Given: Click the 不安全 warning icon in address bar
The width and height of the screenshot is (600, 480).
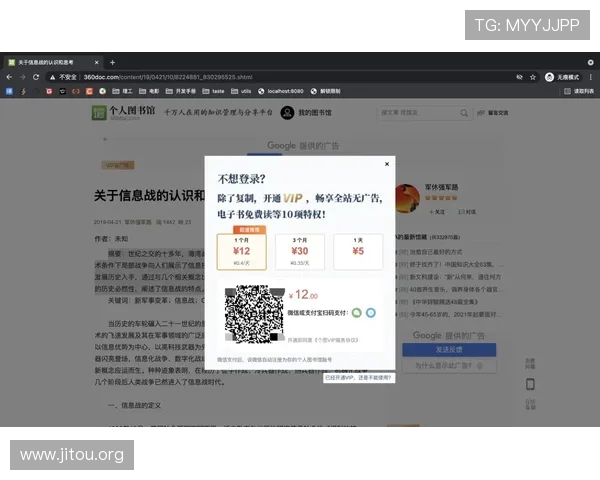Looking at the screenshot, I should 52,77.
